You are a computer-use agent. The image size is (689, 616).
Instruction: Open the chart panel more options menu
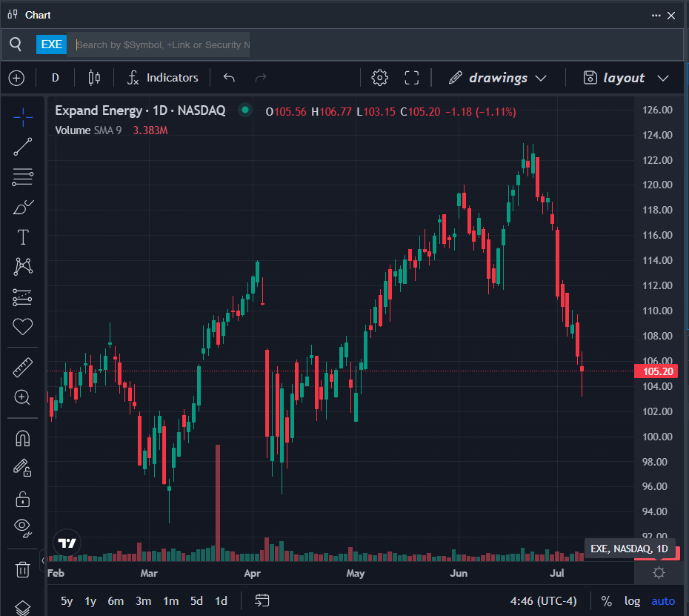point(656,16)
